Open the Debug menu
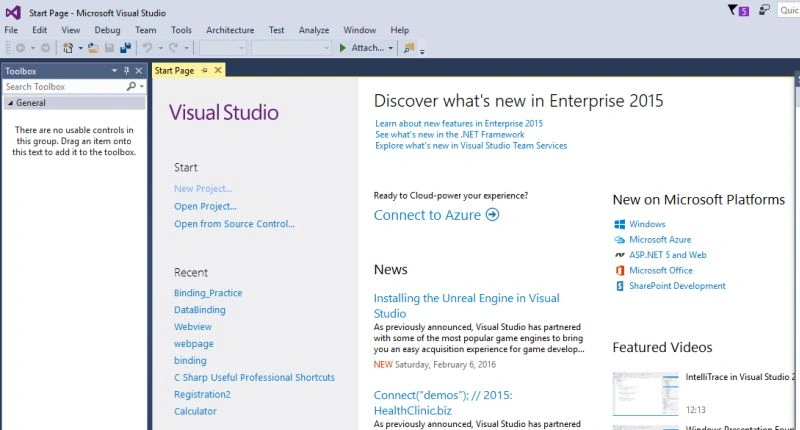800x430 pixels. click(x=107, y=30)
